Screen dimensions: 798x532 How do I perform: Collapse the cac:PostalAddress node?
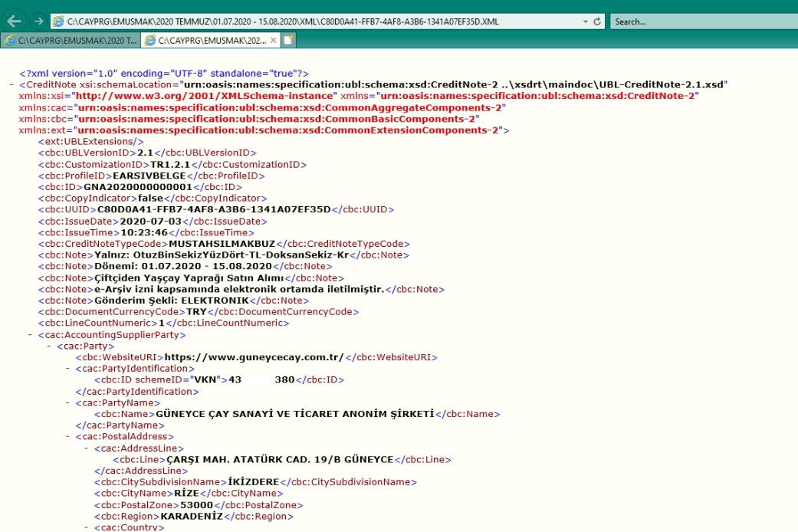pos(67,436)
